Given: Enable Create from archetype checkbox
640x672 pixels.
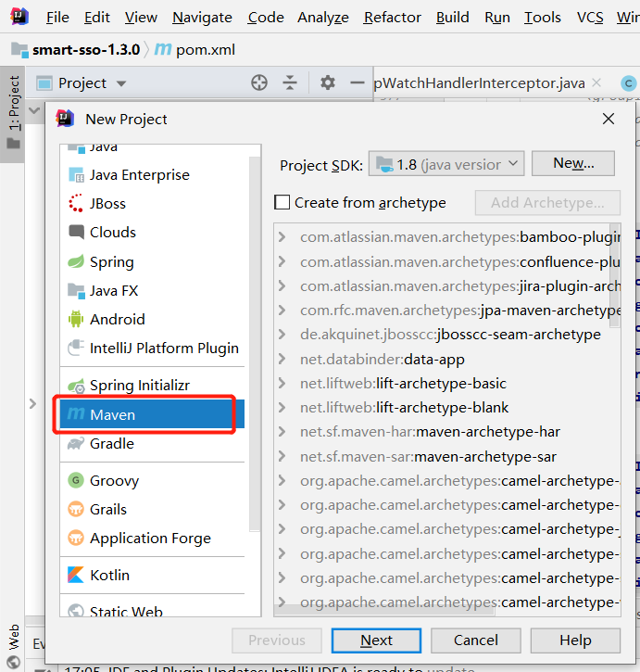Looking at the screenshot, I should [x=282, y=202].
